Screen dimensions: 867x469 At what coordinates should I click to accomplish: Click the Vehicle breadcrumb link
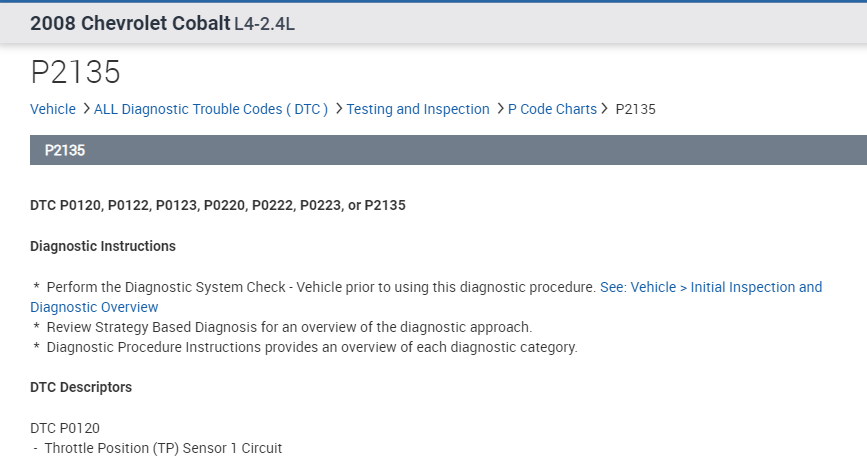52,109
